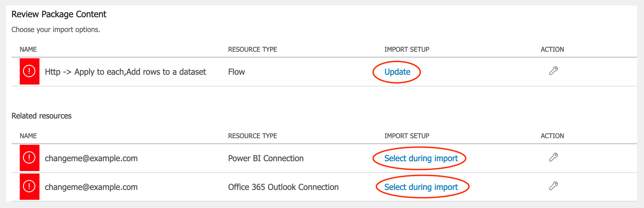
Task: Click the red error icon beside the Flow name
Action: tap(29, 71)
